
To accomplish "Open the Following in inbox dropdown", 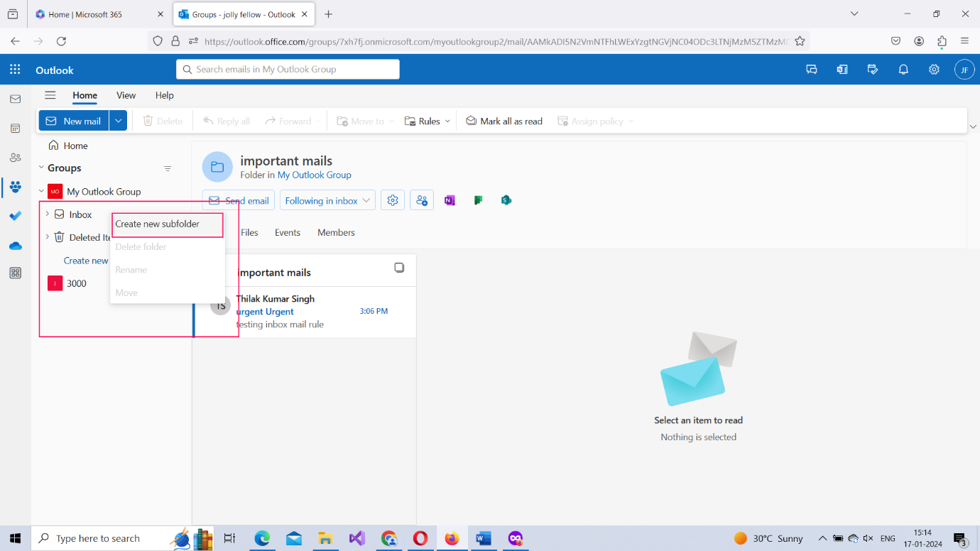I will point(327,200).
